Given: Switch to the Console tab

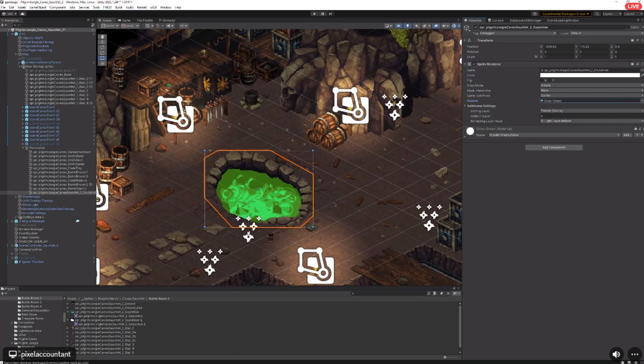Looking at the screenshot, I should tap(496, 21).
